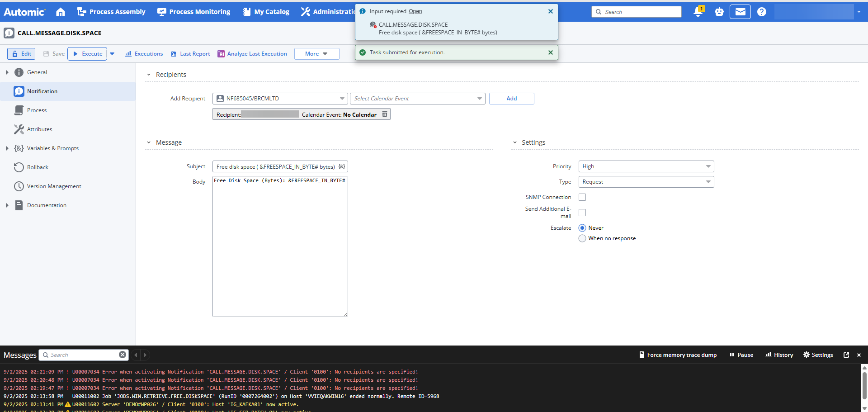Go to next message match arrow
Screen dimensions: 868x412
145,355
